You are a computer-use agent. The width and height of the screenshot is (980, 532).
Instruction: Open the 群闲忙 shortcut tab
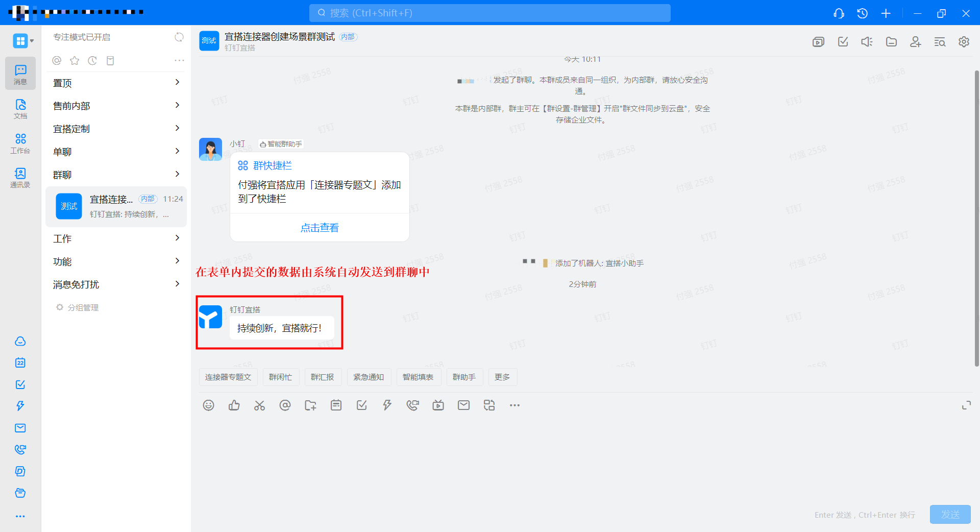280,377
